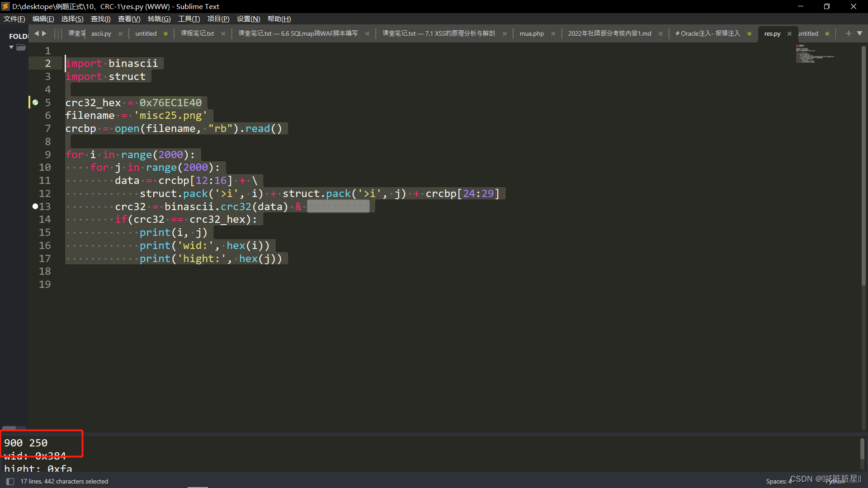Expand the 项目(P) menu dropdown
868x488 pixels.
tap(217, 19)
